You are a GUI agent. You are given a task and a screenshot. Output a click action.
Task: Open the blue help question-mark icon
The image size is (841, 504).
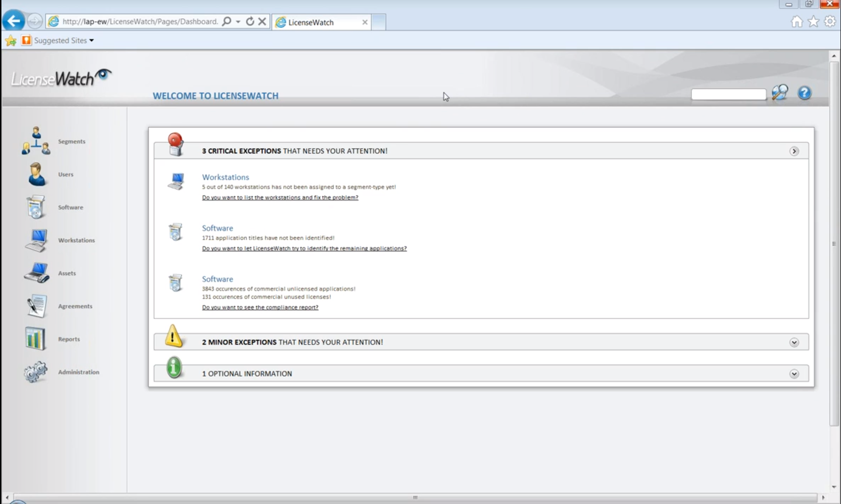[804, 93]
